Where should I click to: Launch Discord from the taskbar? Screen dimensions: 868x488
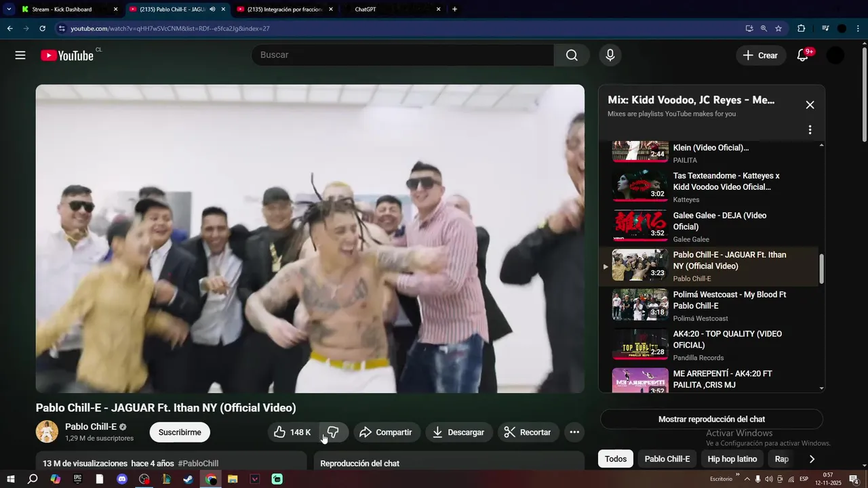pyautogui.click(x=122, y=479)
